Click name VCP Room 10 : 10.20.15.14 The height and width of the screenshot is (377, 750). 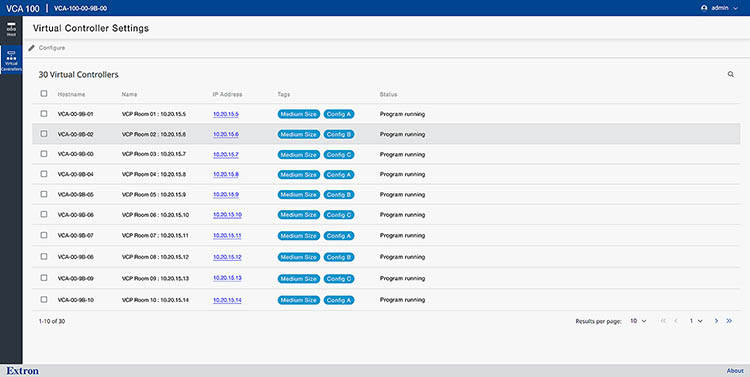[155, 300]
